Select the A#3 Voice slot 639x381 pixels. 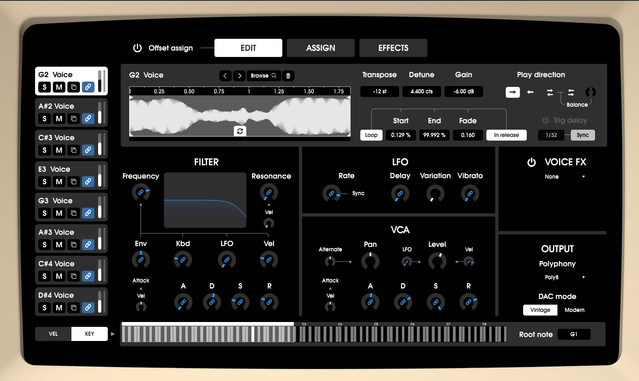tap(71, 238)
